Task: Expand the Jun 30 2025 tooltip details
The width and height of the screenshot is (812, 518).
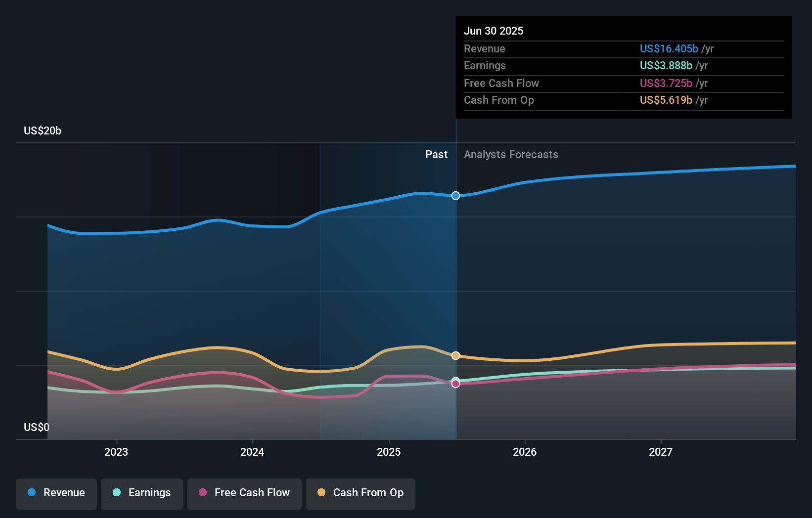Action: coord(494,31)
